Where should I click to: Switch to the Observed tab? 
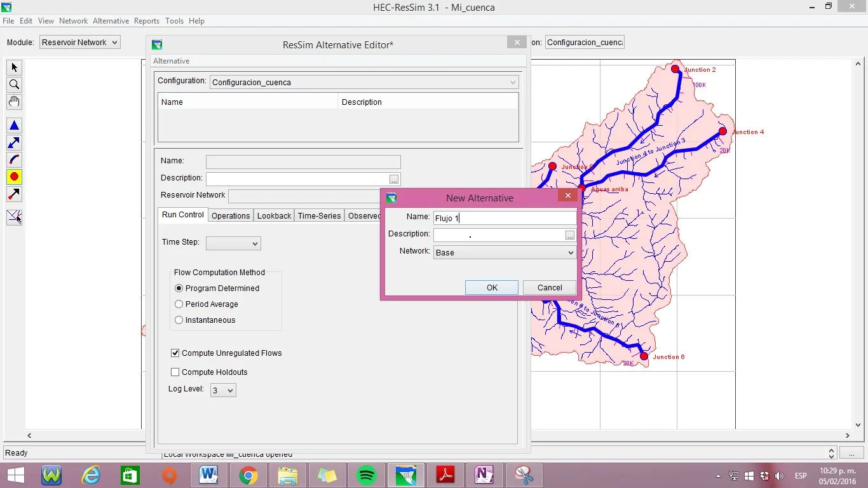click(363, 215)
